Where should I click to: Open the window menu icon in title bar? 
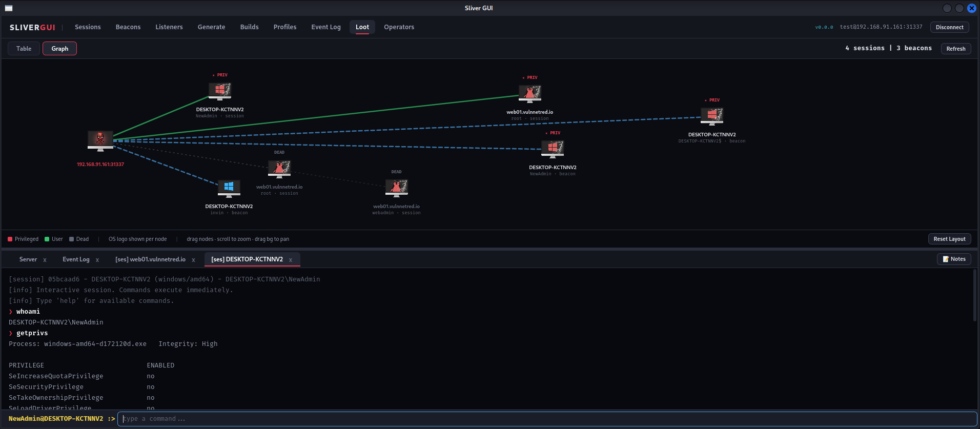pos(9,8)
